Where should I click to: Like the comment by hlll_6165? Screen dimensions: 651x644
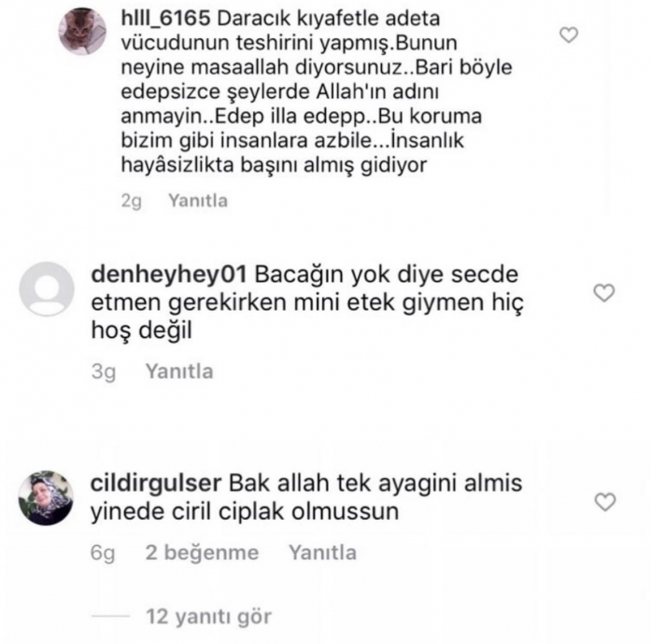[x=569, y=35]
